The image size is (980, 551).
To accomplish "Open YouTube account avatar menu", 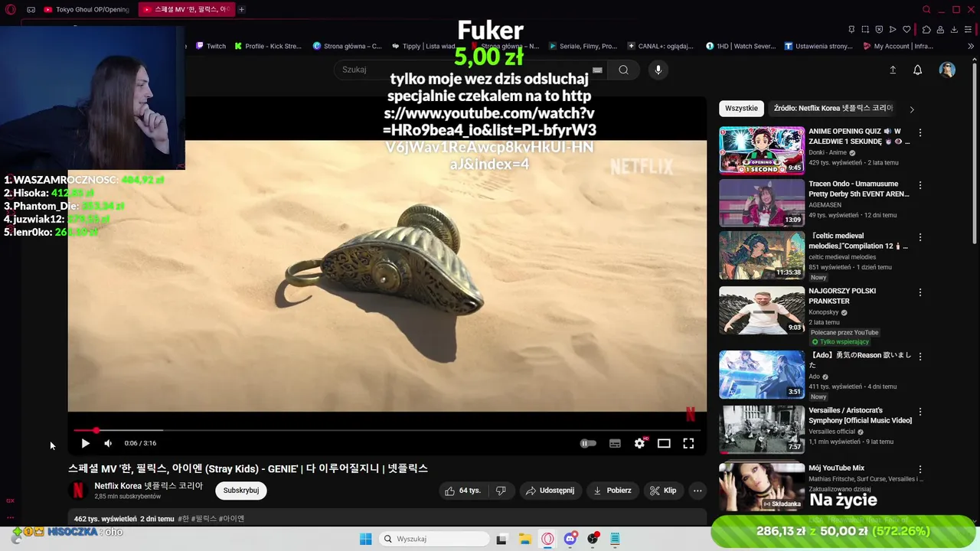I will click(948, 70).
